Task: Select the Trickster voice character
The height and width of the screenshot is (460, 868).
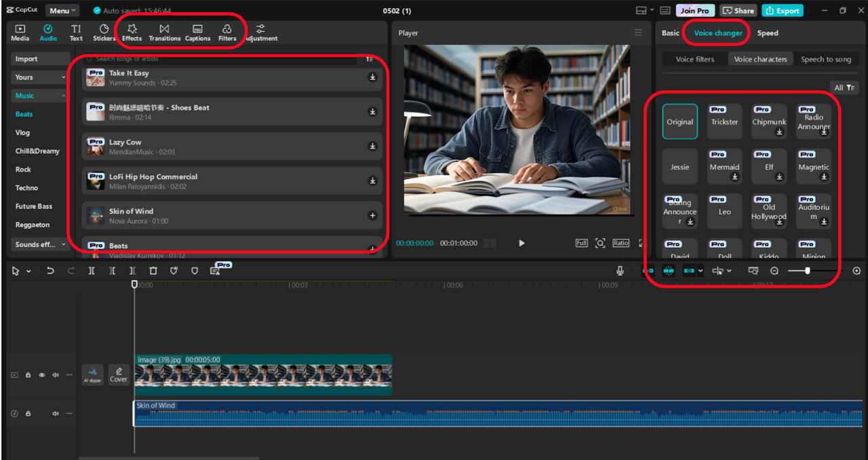Action: click(x=724, y=121)
